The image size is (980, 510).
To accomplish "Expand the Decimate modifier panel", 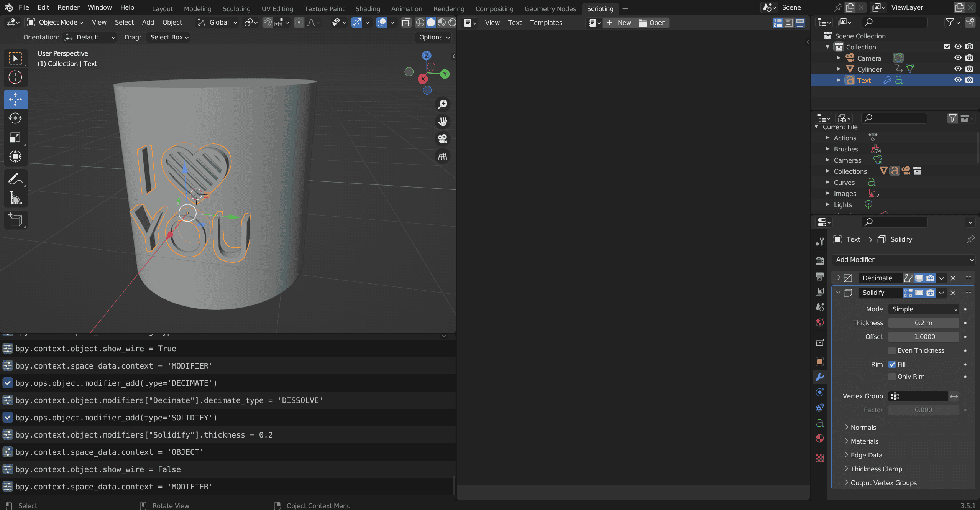I will (839, 278).
